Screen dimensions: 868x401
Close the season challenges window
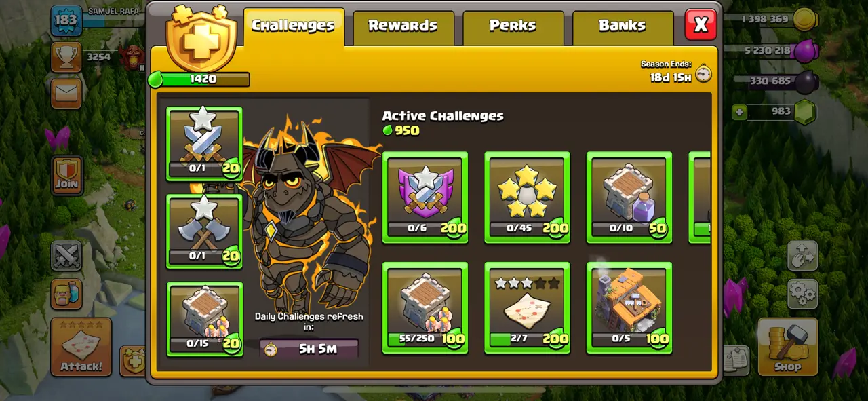[701, 25]
